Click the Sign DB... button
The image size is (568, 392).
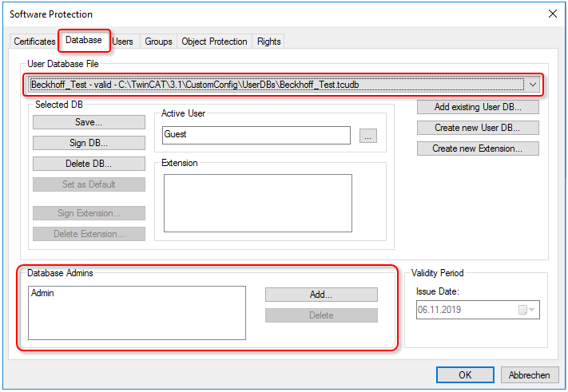click(89, 143)
